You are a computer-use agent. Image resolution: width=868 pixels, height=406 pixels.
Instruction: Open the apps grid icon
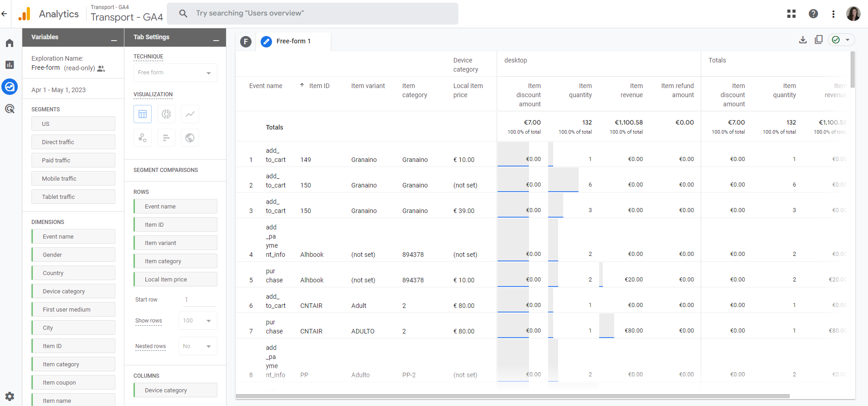pos(791,14)
